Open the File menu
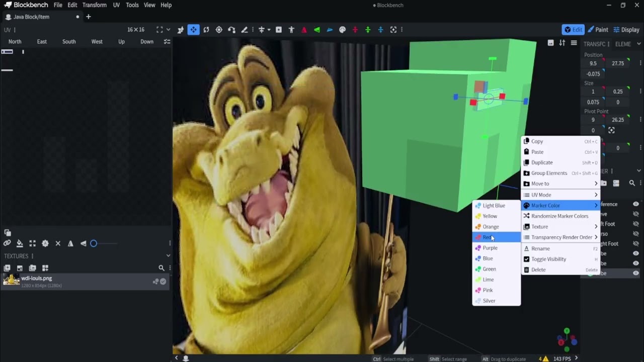This screenshot has height=362, width=644. point(58,5)
